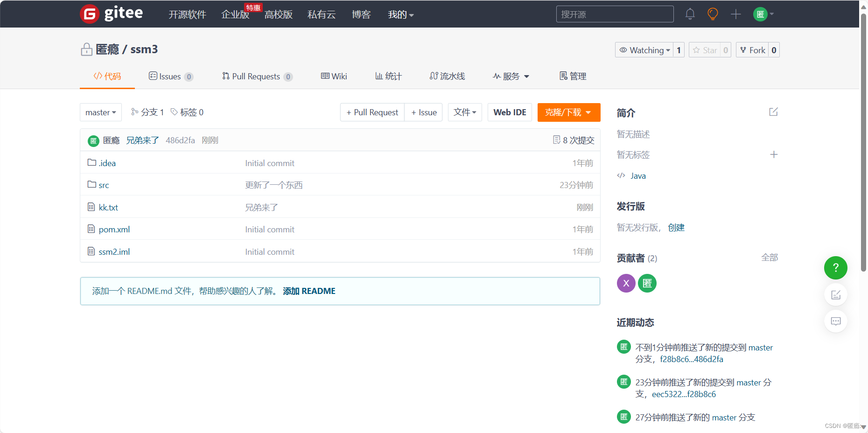
Task: Click the Fork button
Action: click(756, 50)
